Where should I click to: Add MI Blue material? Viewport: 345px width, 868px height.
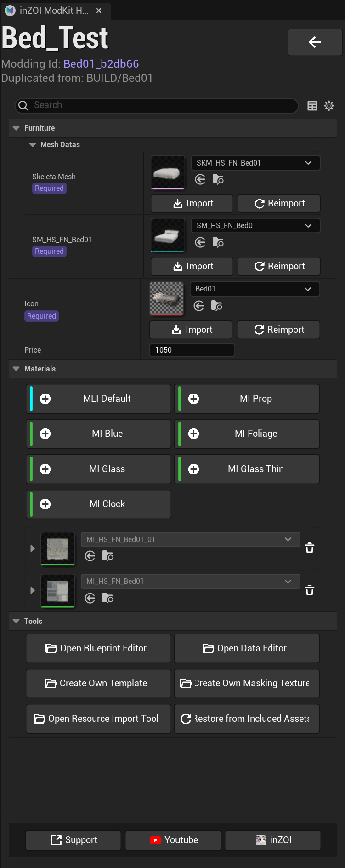[x=99, y=434]
